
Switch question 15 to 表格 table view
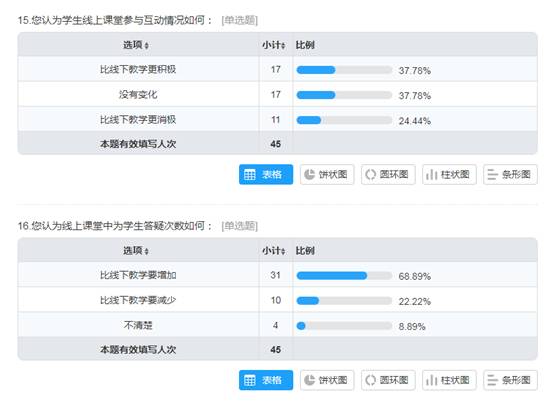[x=266, y=175]
